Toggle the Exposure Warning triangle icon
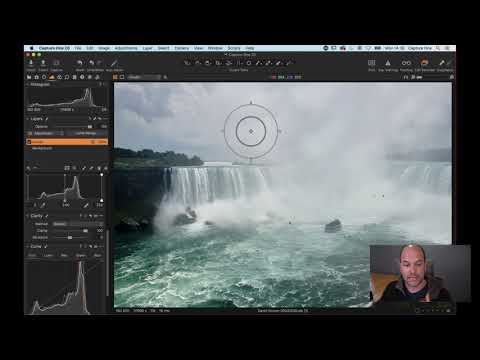 coord(388,63)
